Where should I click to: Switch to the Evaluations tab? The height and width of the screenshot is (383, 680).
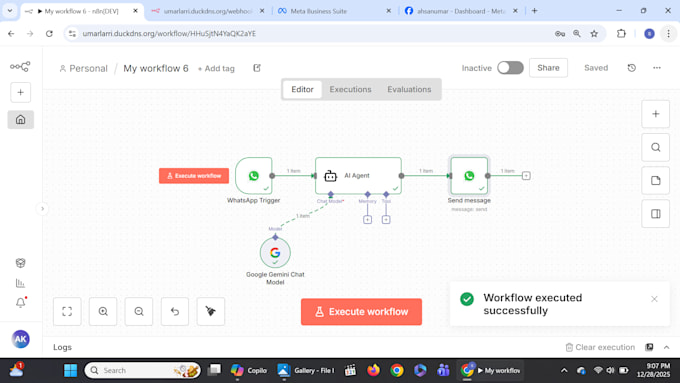(x=409, y=89)
